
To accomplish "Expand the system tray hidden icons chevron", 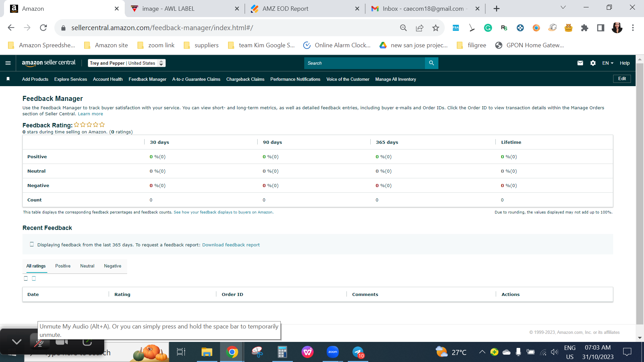I will point(482,352).
